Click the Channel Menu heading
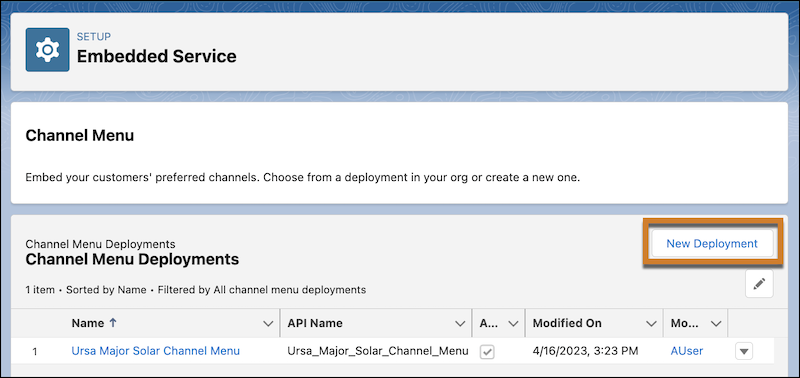The image size is (800, 378). (80, 136)
